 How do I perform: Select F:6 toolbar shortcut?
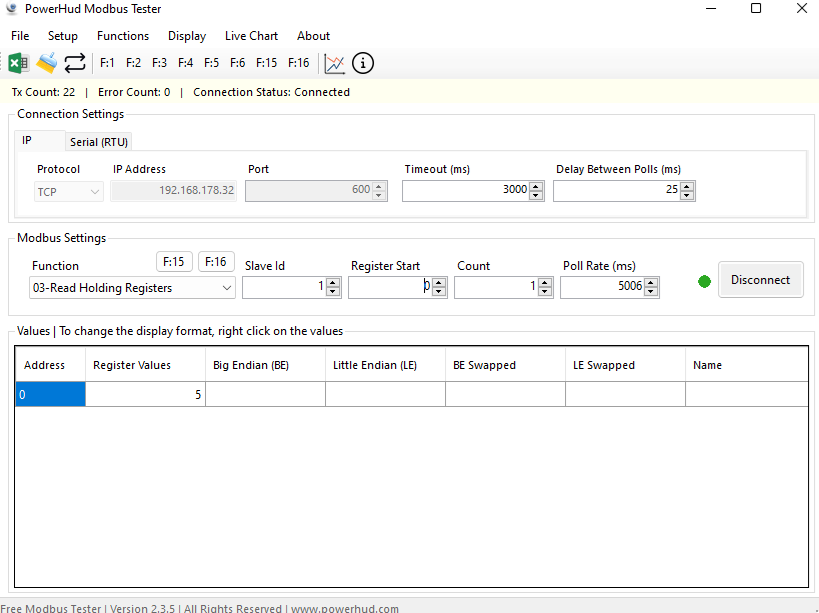pyautogui.click(x=238, y=63)
